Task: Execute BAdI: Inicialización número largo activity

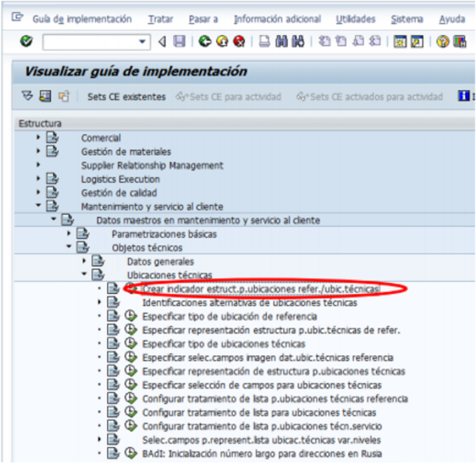Action: (x=131, y=453)
